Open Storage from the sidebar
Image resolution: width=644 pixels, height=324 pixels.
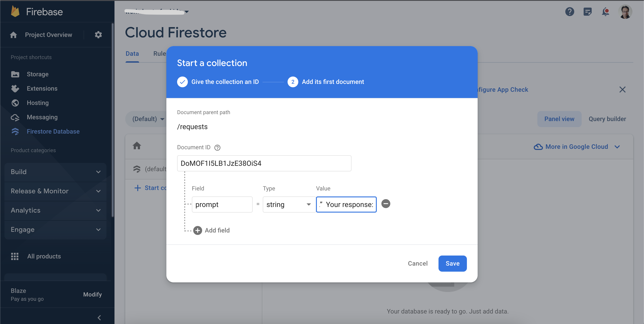pos(38,74)
